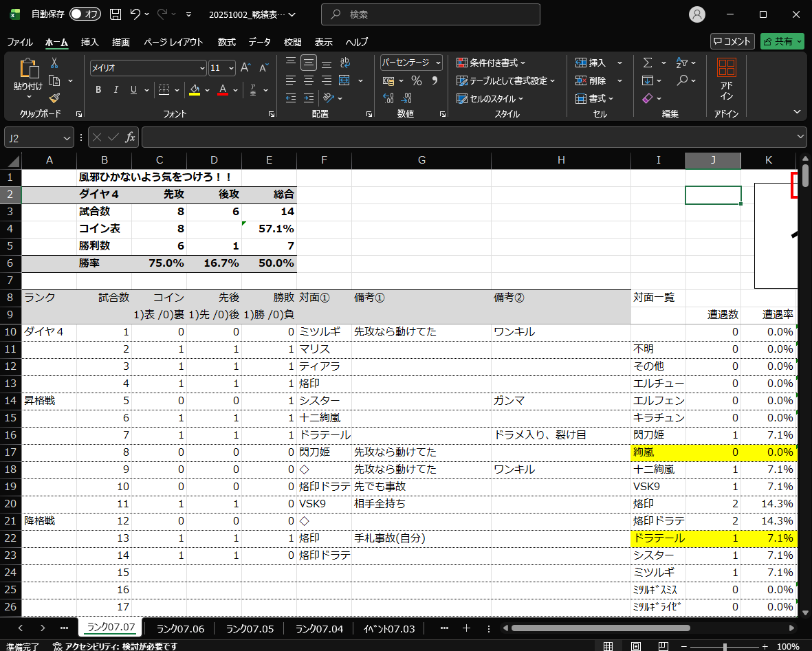Click the コメント button
Viewport: 812px width, 651px height.
point(732,41)
